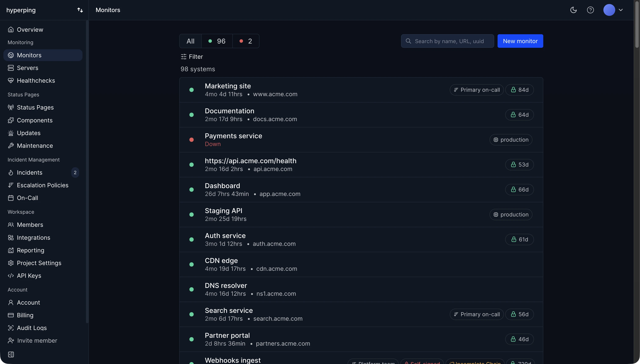
Task: Click the 'CDN edge' row title
Action: [221, 260]
